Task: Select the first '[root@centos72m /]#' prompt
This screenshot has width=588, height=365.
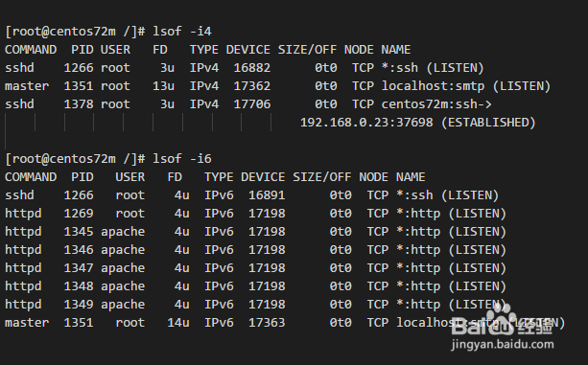Action: pyautogui.click(x=75, y=32)
